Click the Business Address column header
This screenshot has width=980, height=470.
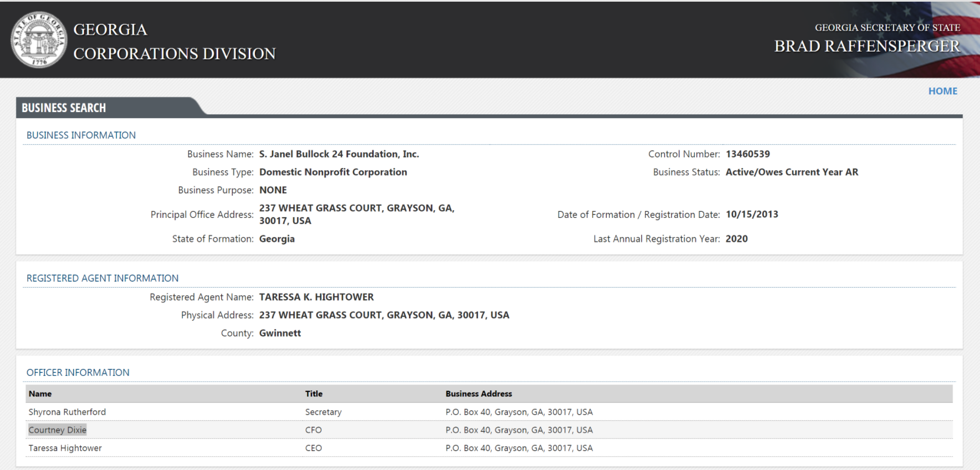click(x=478, y=394)
